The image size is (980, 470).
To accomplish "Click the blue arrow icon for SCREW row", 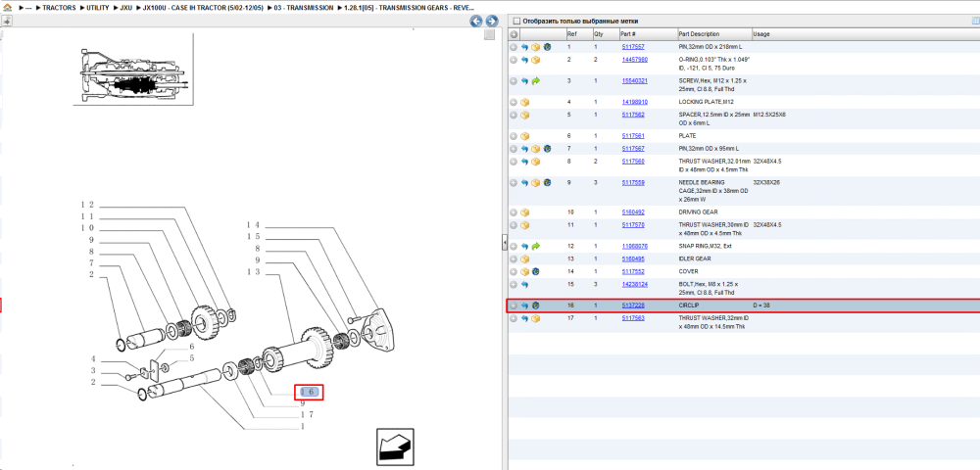I will 525,81.
